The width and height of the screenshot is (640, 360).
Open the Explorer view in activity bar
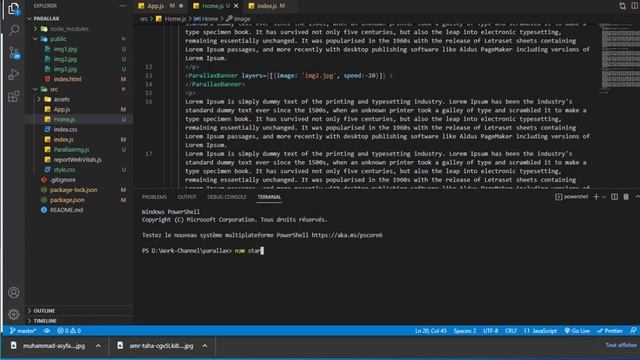(x=14, y=9)
